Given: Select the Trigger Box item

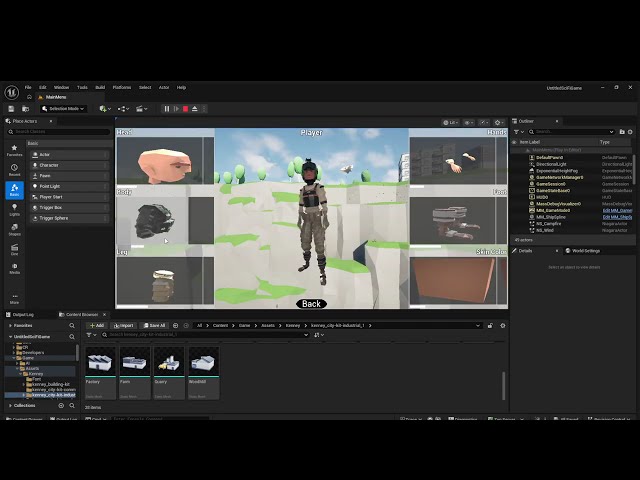Looking at the screenshot, I should click(x=69, y=208).
